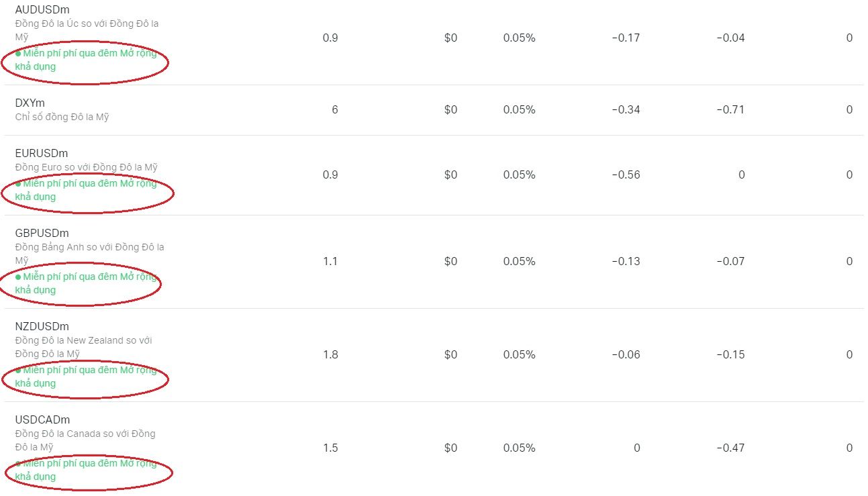
Task: Click 'Chỉ số đồng Đô la Mỹ' description
Action: tap(62, 117)
